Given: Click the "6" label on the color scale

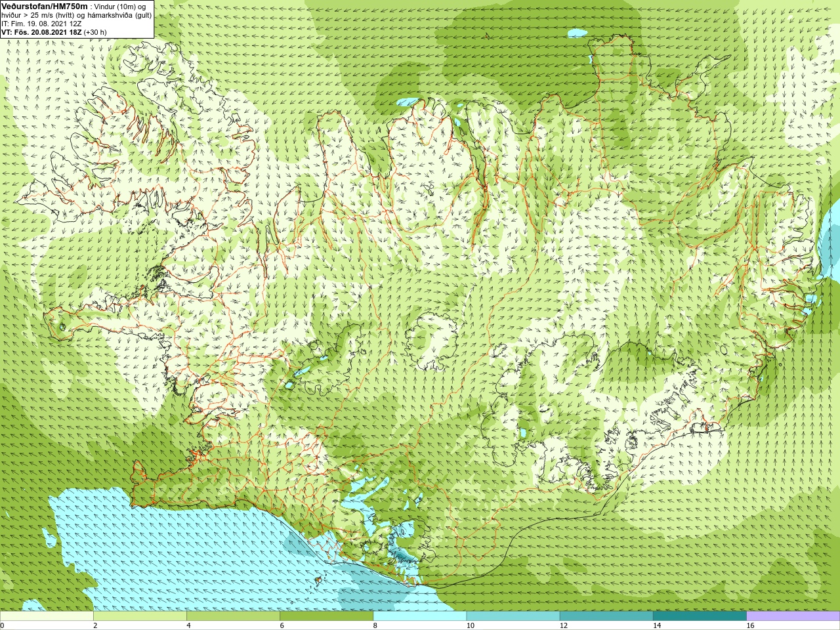Looking at the screenshot, I should [x=282, y=625].
